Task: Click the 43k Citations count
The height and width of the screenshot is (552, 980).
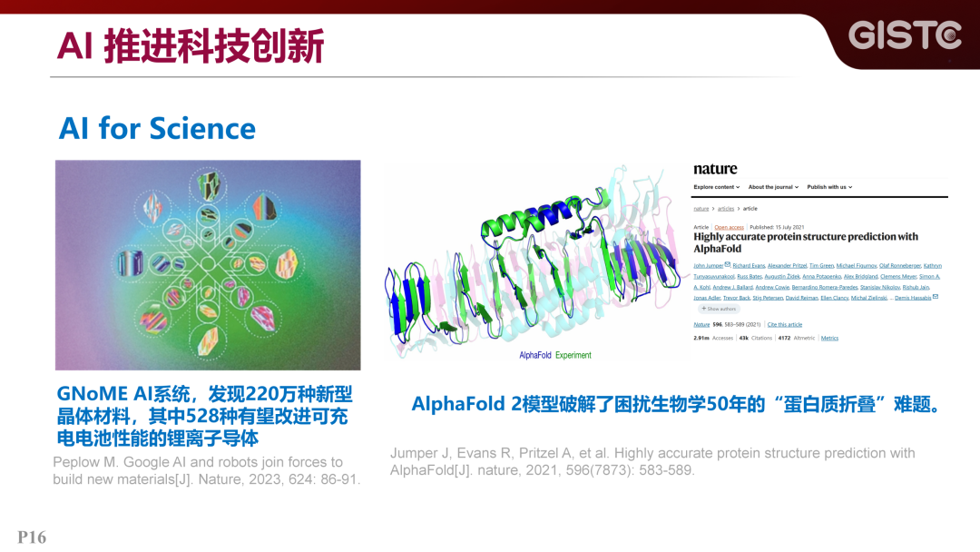Action: coord(755,339)
